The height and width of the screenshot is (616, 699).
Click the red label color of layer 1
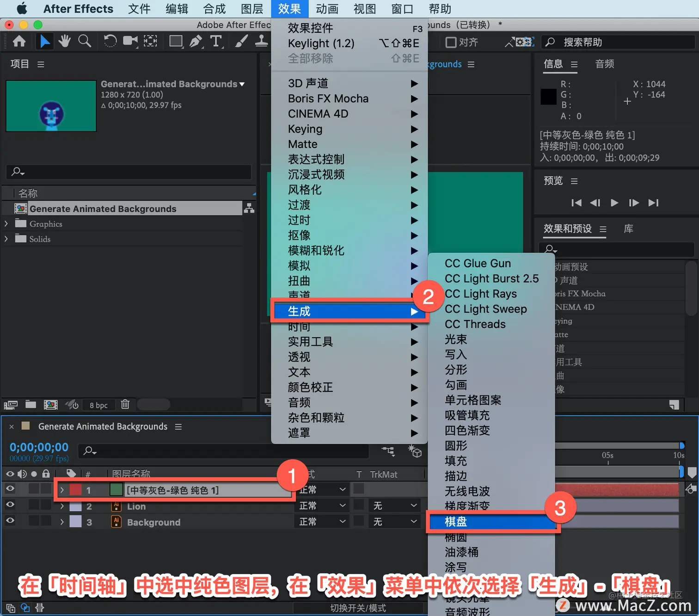click(75, 490)
